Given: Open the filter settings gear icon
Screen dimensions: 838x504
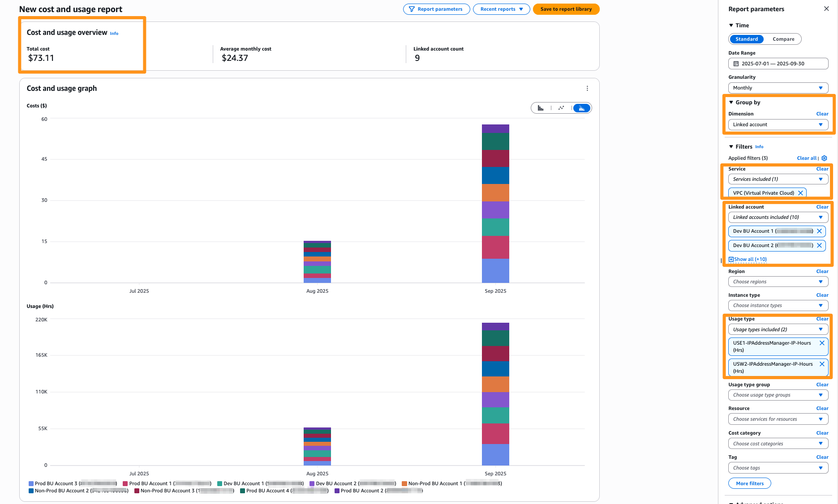Looking at the screenshot, I should tap(825, 158).
